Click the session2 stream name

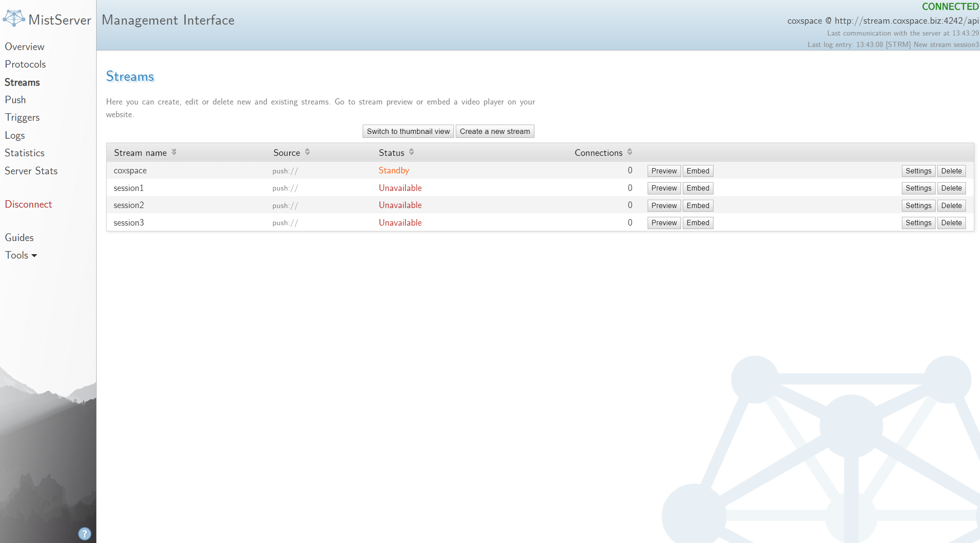click(x=129, y=205)
